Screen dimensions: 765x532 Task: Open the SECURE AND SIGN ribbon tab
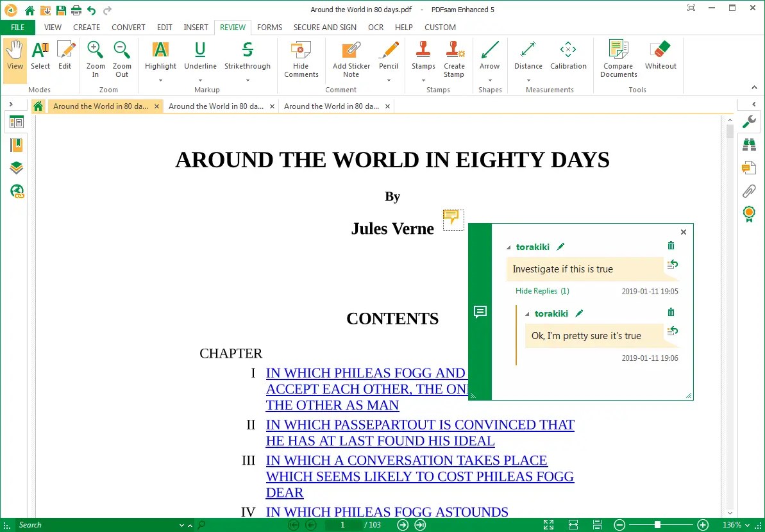click(x=324, y=28)
